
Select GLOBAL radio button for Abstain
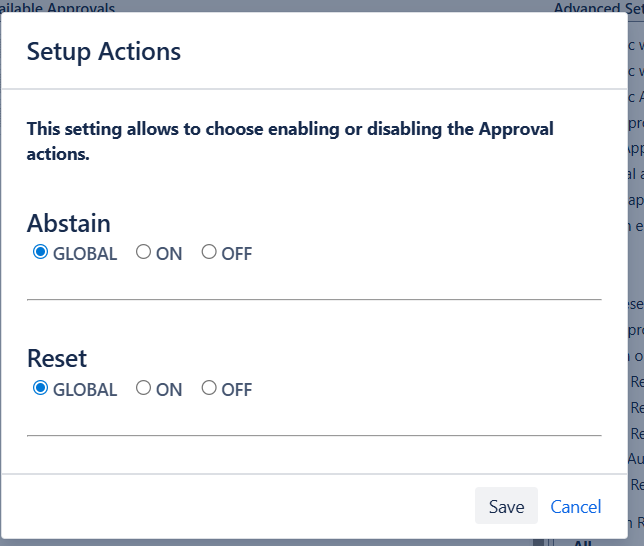coord(41,252)
